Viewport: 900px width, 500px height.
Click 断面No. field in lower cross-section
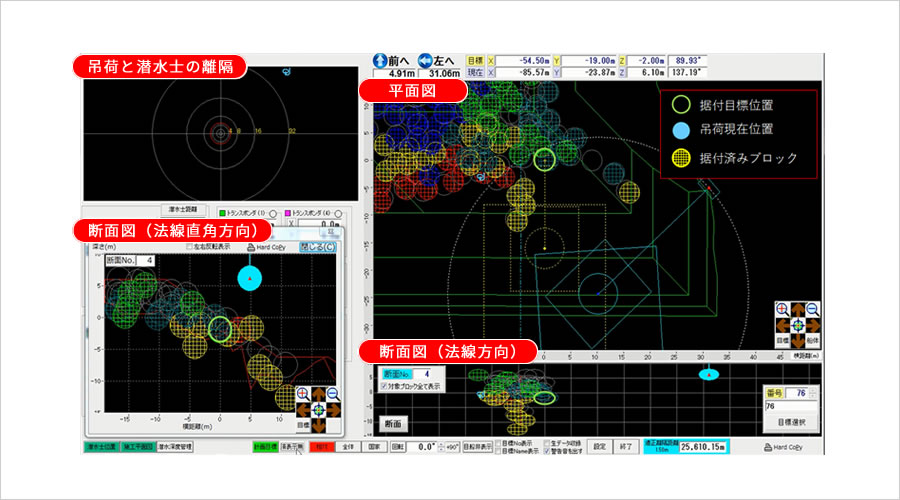click(421, 374)
